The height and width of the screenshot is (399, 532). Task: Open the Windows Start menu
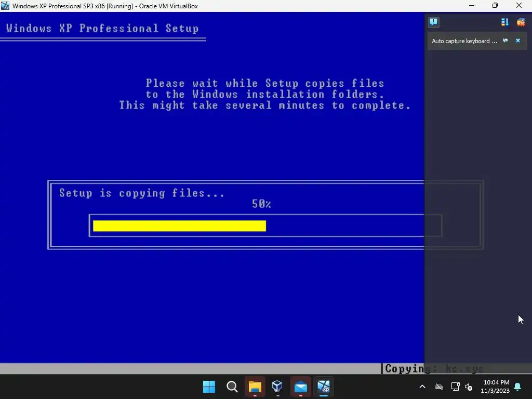209,387
